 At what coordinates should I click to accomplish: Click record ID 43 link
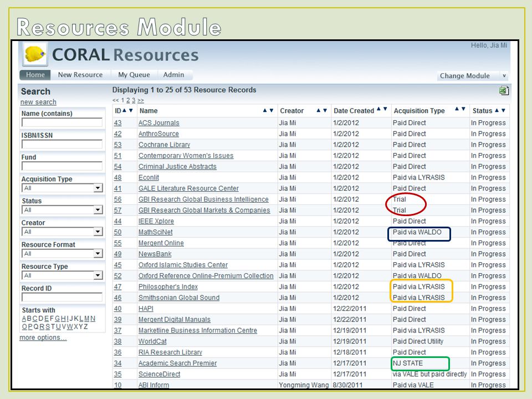pos(117,123)
